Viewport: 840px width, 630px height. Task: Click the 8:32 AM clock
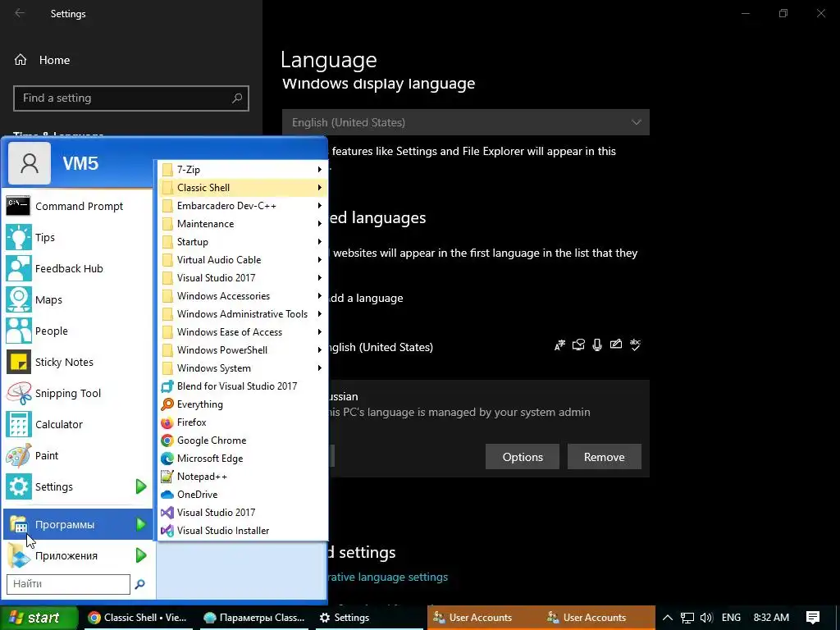tap(771, 618)
